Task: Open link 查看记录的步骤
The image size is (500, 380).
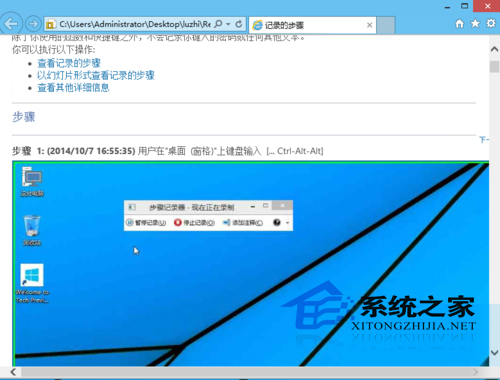Action: click(x=69, y=63)
